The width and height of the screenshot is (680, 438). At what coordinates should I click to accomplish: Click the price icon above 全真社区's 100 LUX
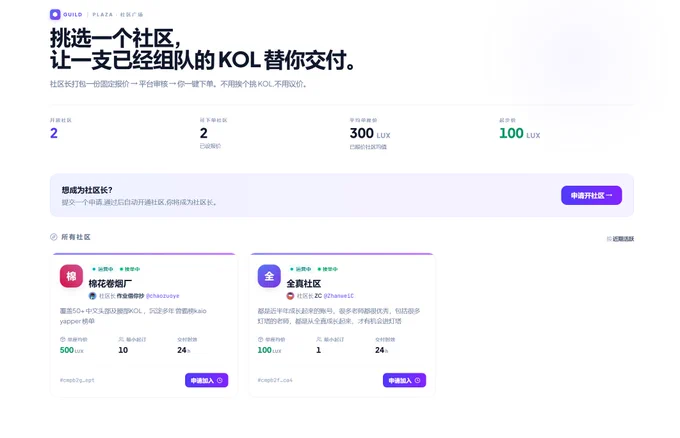click(x=260, y=340)
